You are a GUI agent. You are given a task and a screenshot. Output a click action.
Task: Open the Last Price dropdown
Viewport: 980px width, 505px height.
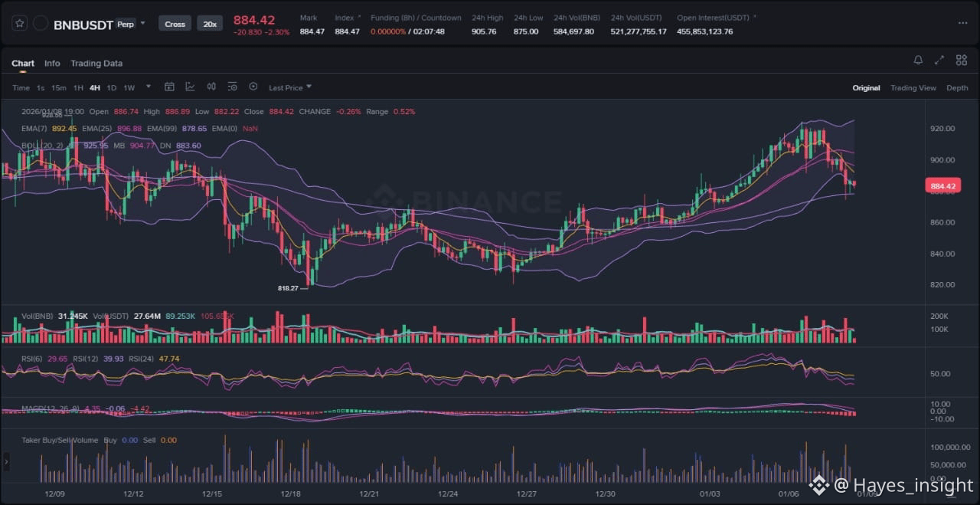pos(289,88)
